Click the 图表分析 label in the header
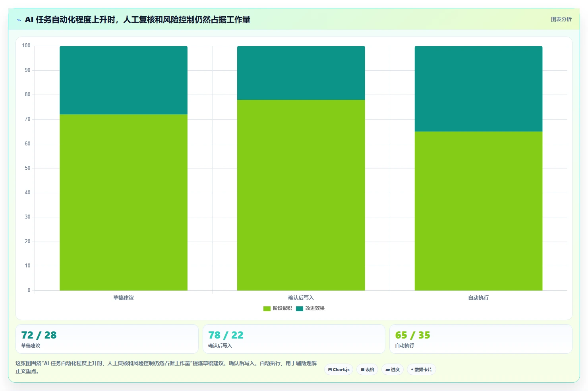This screenshot has height=391, width=588. [561, 19]
